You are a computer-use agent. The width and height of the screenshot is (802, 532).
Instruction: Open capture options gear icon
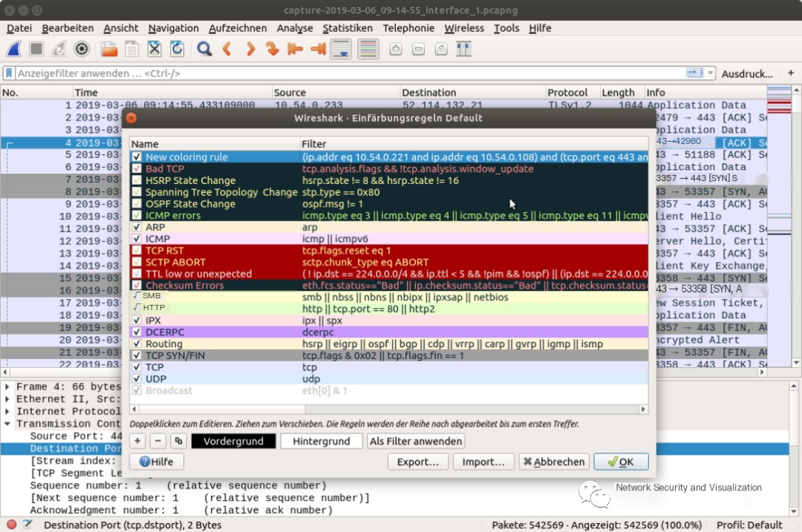point(82,49)
